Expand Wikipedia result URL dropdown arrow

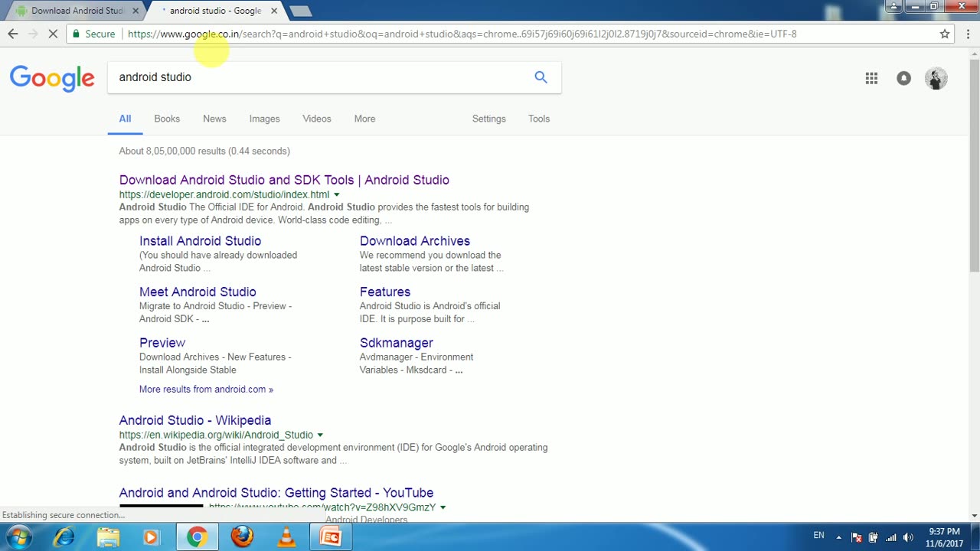pyautogui.click(x=320, y=435)
